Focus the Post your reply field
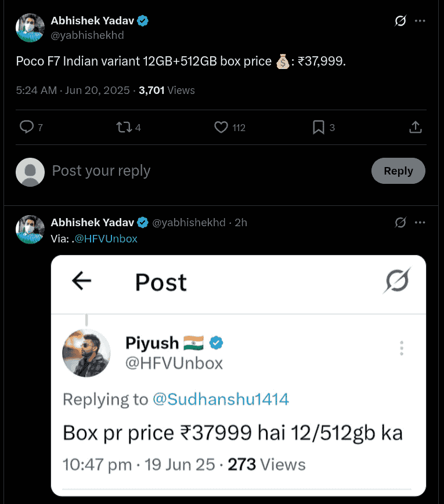The height and width of the screenshot is (504, 444). (x=101, y=171)
